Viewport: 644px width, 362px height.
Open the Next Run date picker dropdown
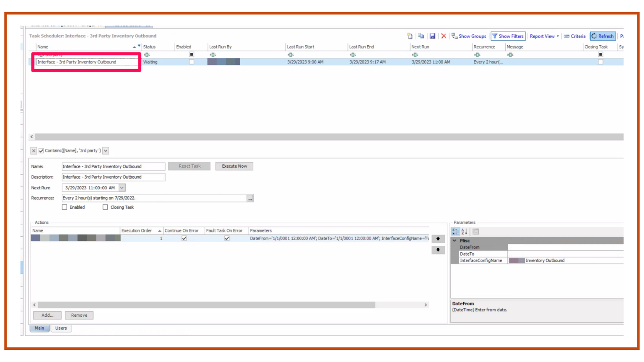[122, 188]
